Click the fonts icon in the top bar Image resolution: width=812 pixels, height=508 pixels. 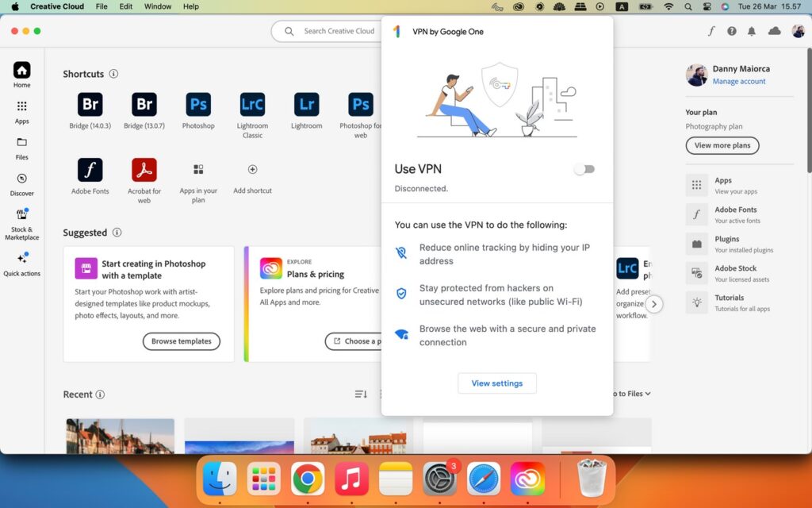point(711,31)
